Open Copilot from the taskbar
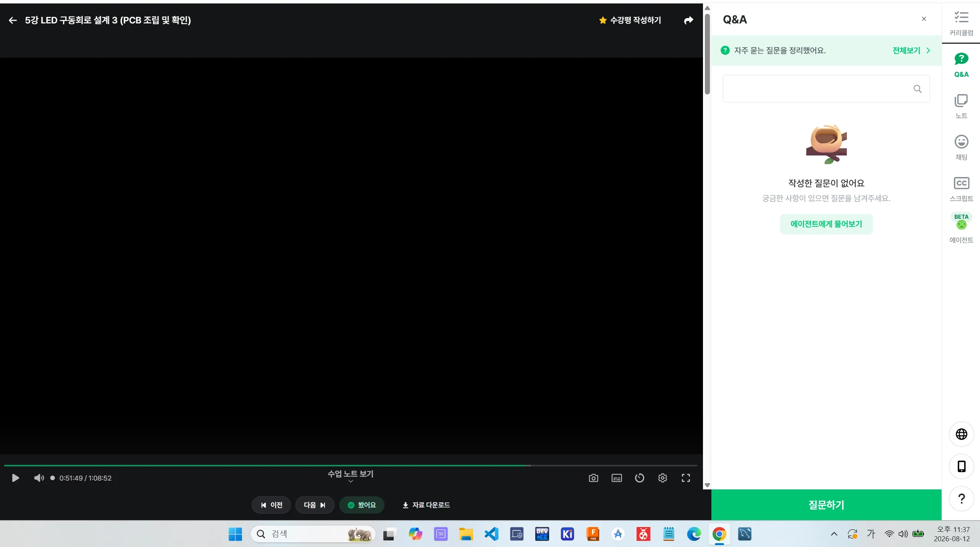980x547 pixels. coord(415,534)
